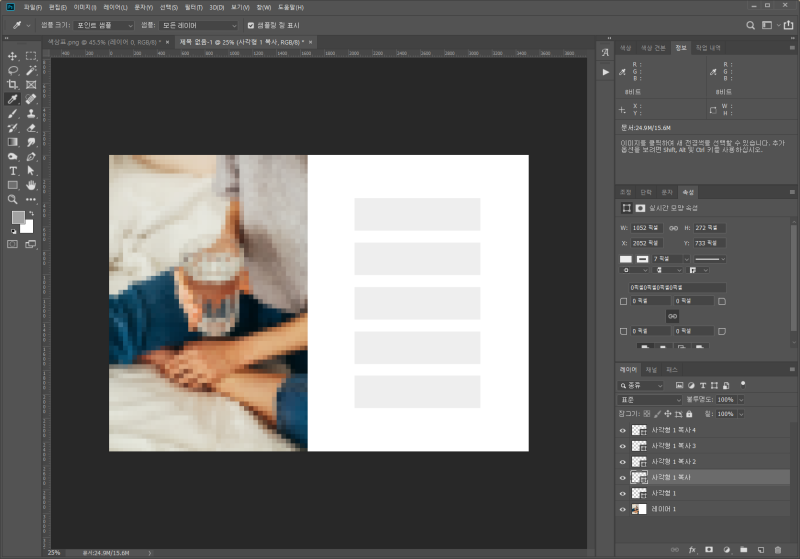800x559 pixels.
Task: Select the Dodge tool
Action: point(13,157)
